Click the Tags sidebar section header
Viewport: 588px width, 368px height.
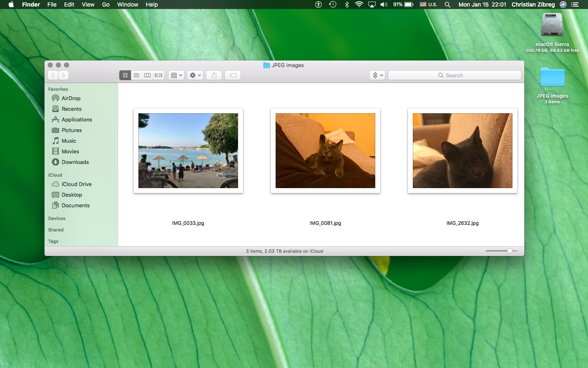coord(53,241)
